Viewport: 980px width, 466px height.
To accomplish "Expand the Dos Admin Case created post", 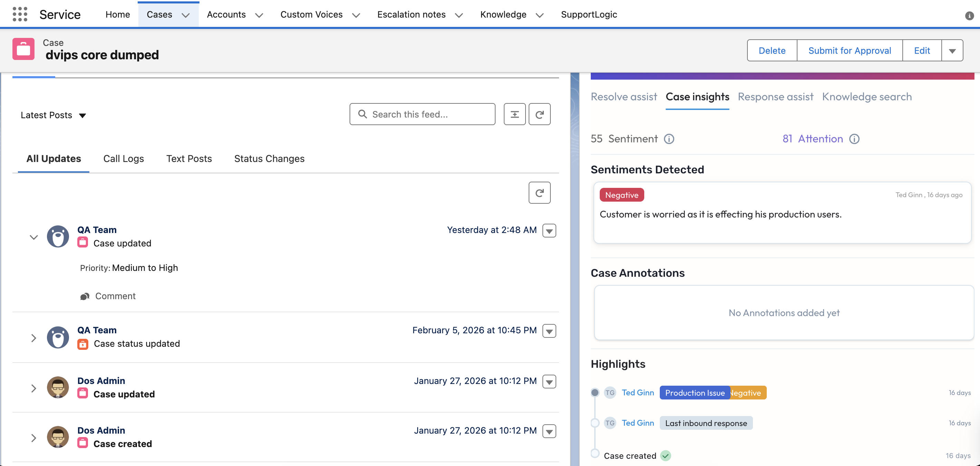I will [x=33, y=438].
